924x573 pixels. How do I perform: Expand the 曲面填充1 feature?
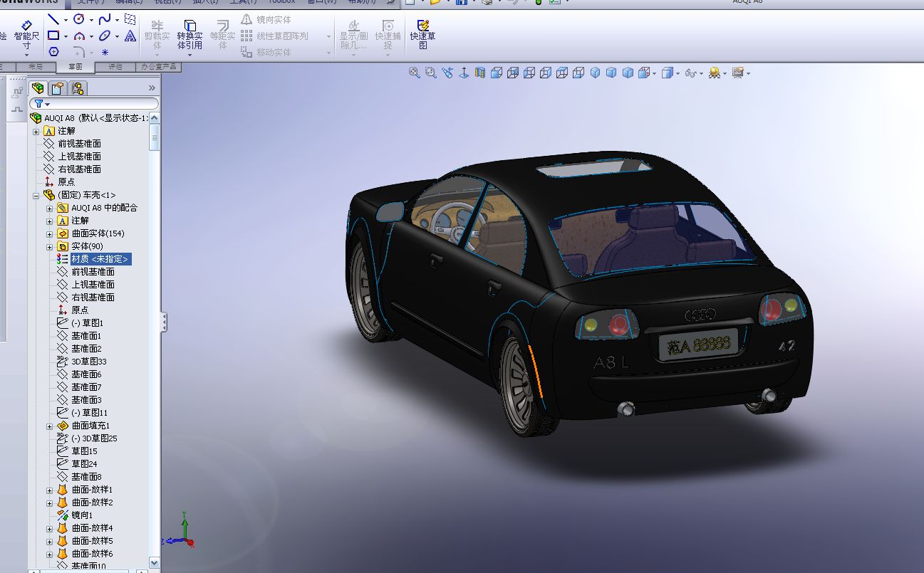[x=50, y=426]
